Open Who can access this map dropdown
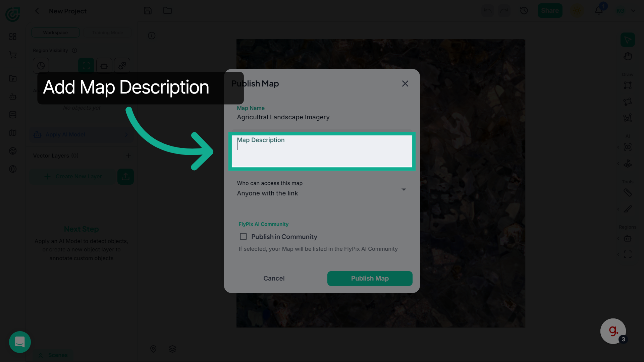The image size is (644, 362). pyautogui.click(x=322, y=189)
